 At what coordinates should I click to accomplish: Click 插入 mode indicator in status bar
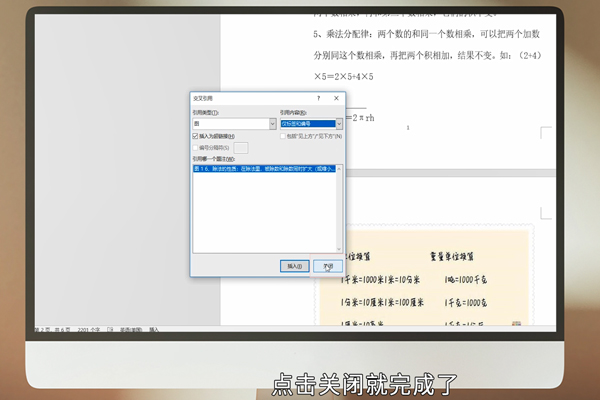pyautogui.click(x=154, y=330)
